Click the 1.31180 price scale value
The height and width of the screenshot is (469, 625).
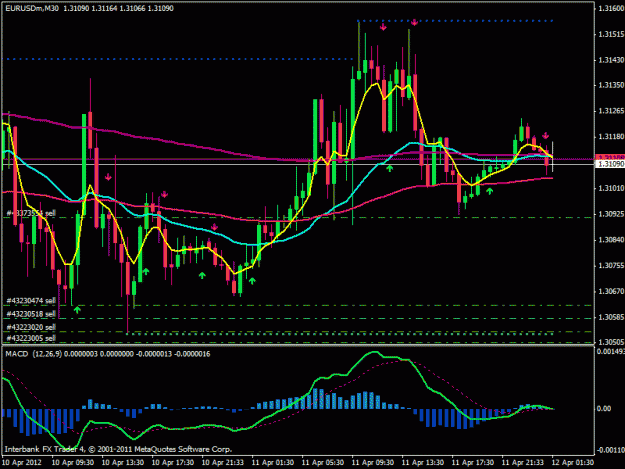[610, 137]
